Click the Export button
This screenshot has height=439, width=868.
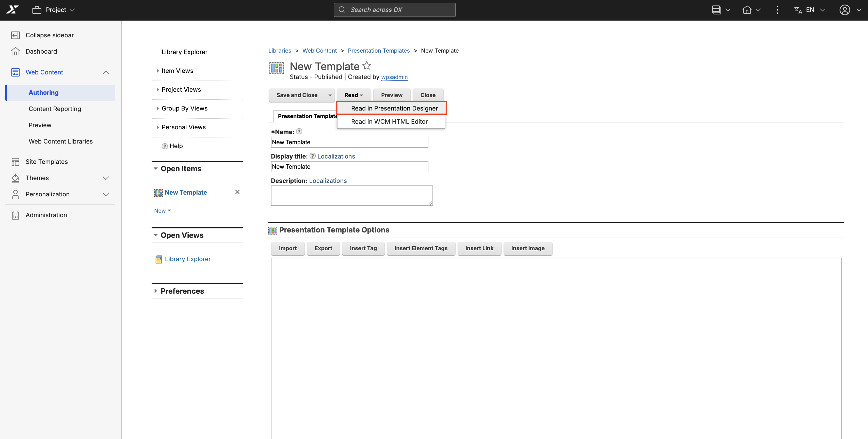(323, 248)
